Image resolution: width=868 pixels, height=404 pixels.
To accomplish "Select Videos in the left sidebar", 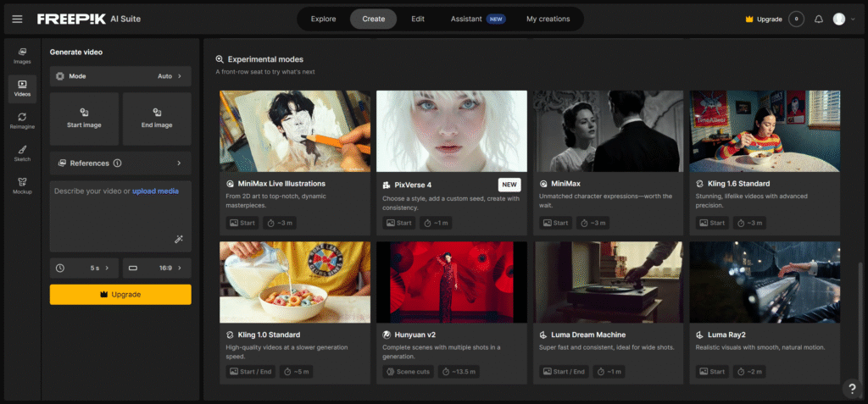I will coord(22,89).
